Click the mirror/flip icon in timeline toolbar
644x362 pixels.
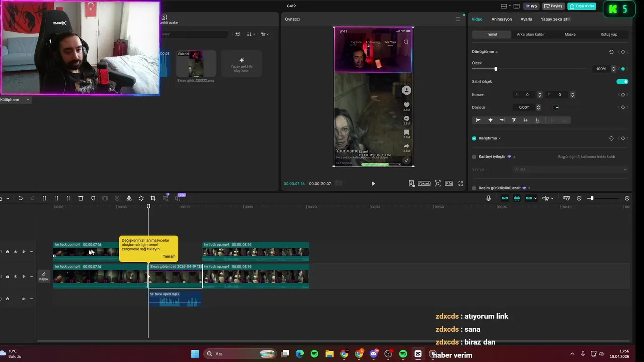(x=129, y=198)
